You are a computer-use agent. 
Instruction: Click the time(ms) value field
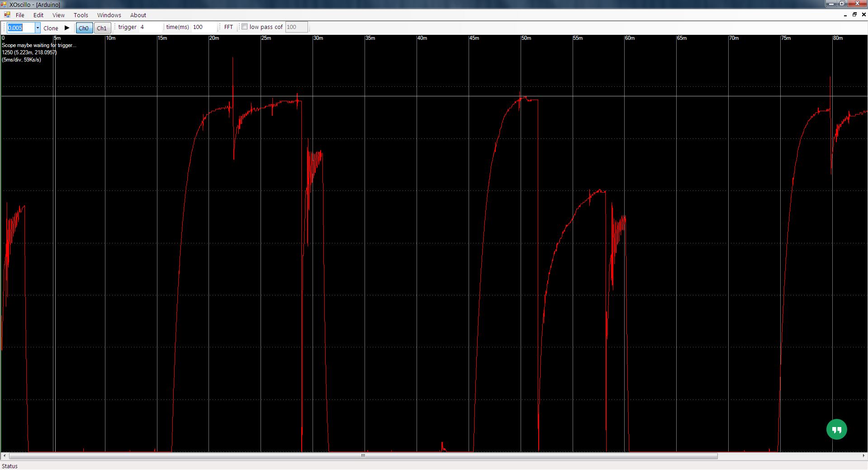(x=204, y=27)
